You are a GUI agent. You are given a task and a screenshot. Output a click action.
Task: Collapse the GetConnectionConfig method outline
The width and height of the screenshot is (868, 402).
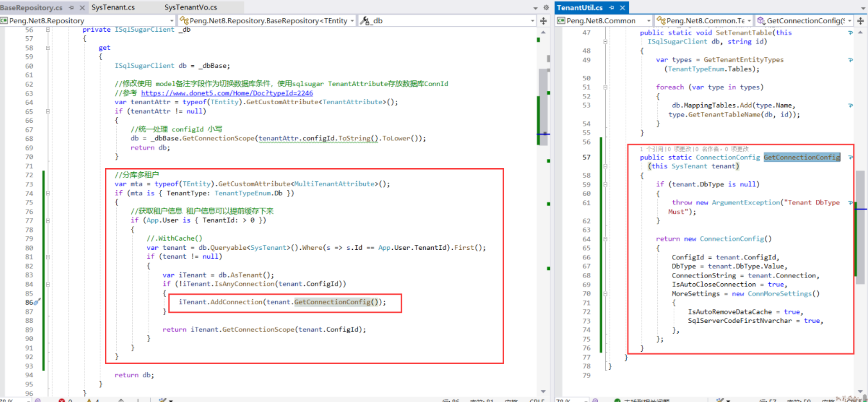[x=605, y=166]
